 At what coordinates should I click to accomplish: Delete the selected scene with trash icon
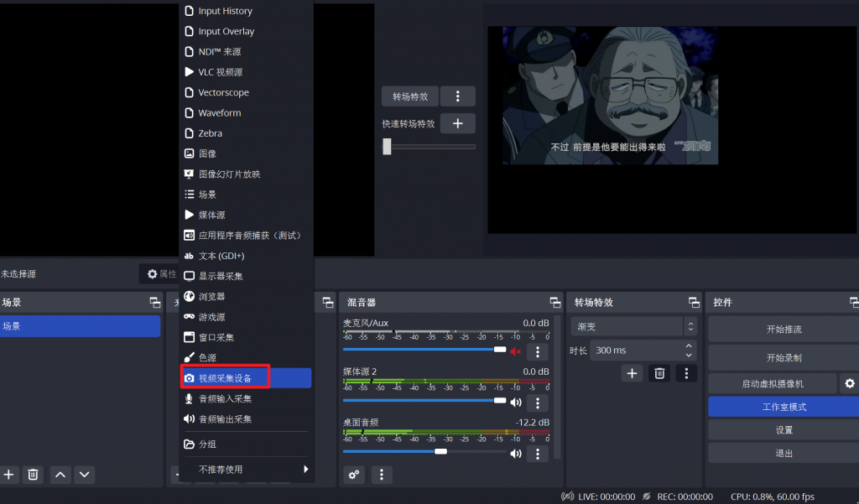click(x=33, y=475)
